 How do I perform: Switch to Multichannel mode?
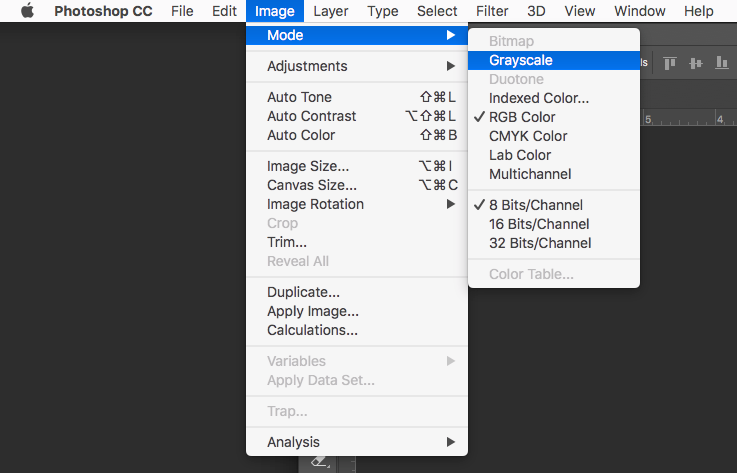554,174
